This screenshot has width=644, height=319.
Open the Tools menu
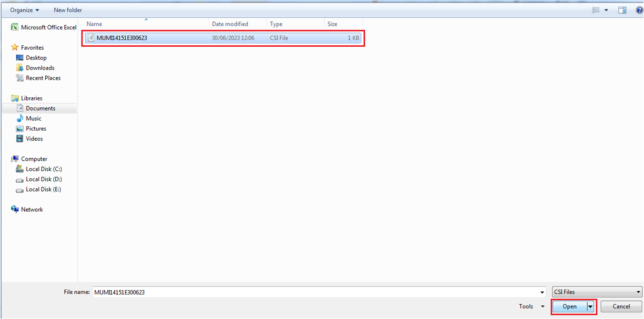point(530,307)
